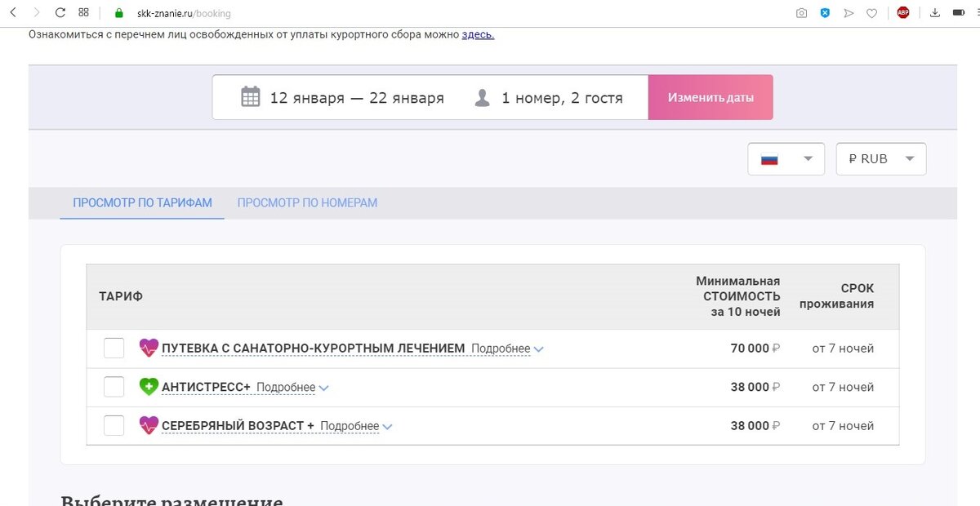The height and width of the screenshot is (506, 980).
Task: Click the guest person icon near room info
Action: (481, 97)
